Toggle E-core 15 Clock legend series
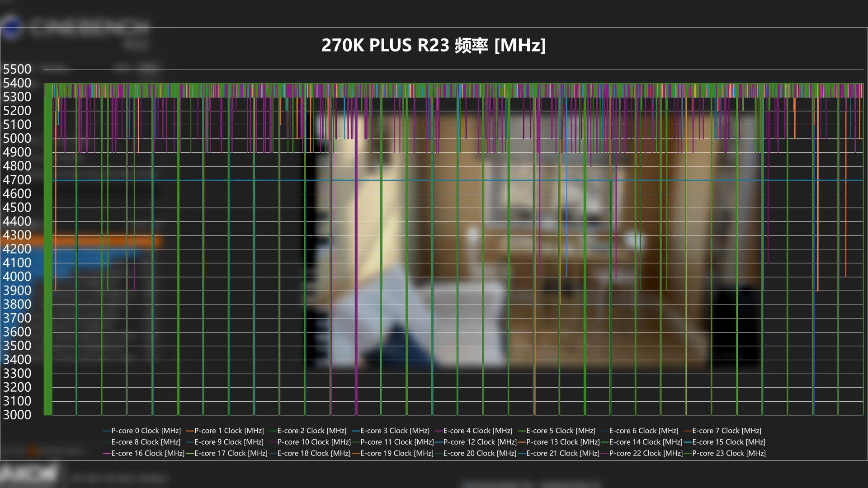868x488 pixels. pyautogui.click(x=728, y=442)
